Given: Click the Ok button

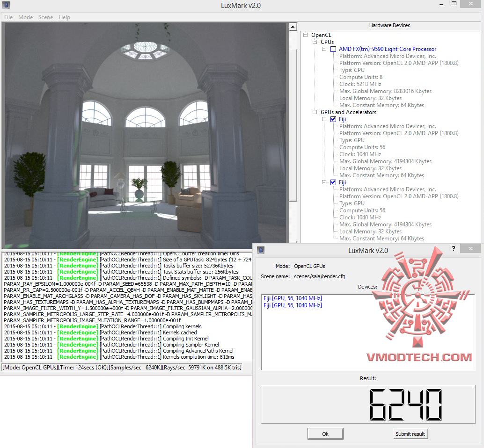Looking at the screenshot, I should (x=325, y=434).
